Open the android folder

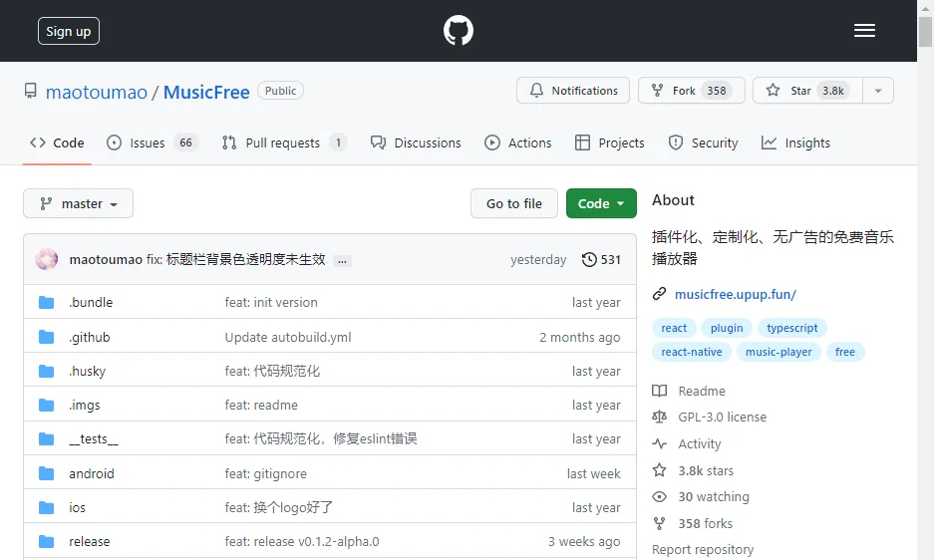pyautogui.click(x=92, y=473)
